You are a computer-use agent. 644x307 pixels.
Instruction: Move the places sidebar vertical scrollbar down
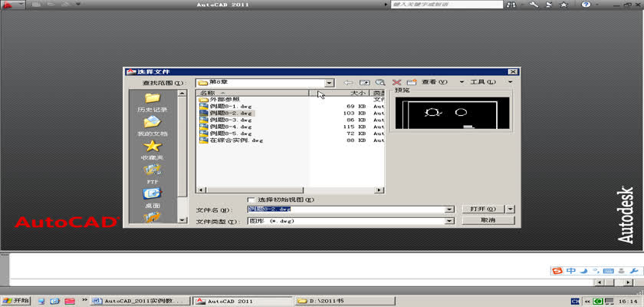(x=182, y=220)
